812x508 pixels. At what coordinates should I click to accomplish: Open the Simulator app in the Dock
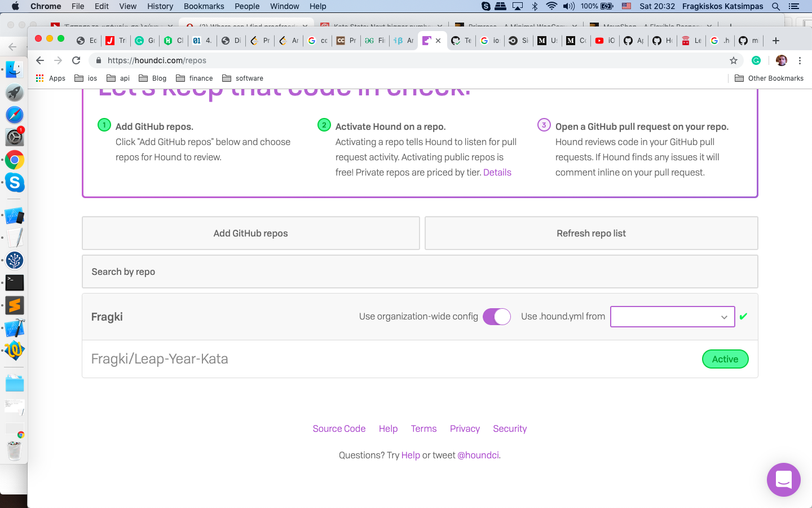click(15, 216)
